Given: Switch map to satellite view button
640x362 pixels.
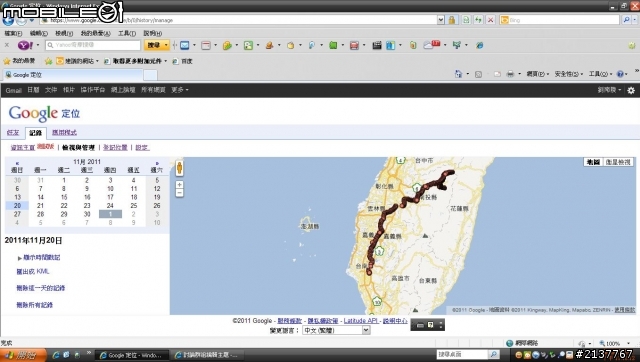Looking at the screenshot, I should (618, 162).
